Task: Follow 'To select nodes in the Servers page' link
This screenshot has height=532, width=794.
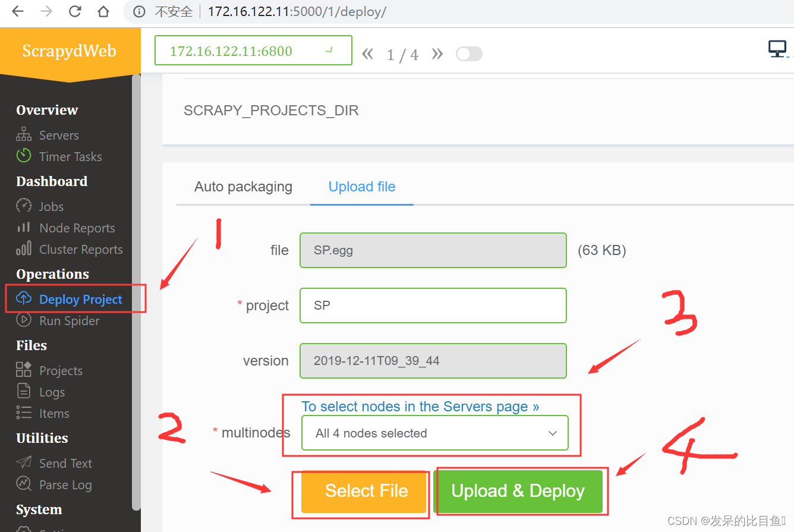Action: [420, 407]
